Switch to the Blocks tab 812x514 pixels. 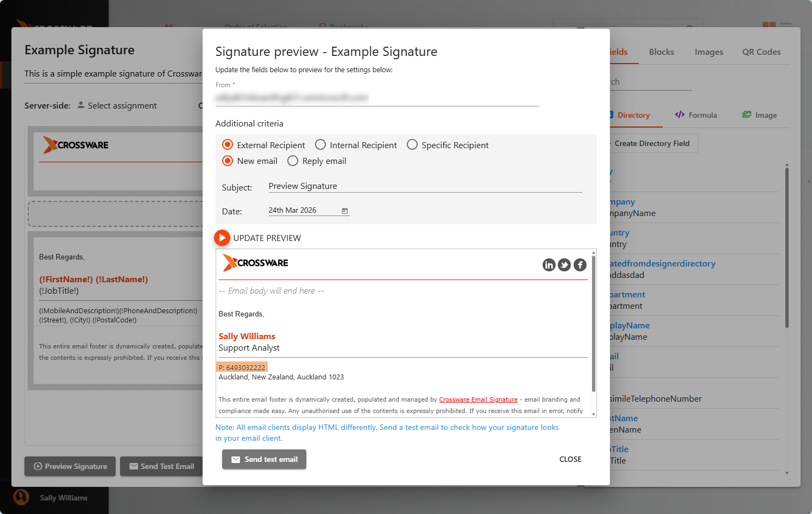click(661, 52)
